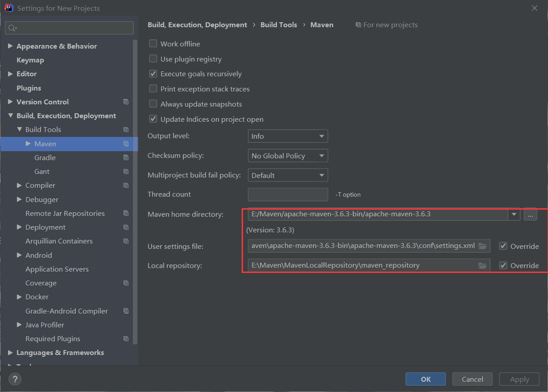Select Plugins in settings tree
The image size is (548, 392).
(29, 88)
